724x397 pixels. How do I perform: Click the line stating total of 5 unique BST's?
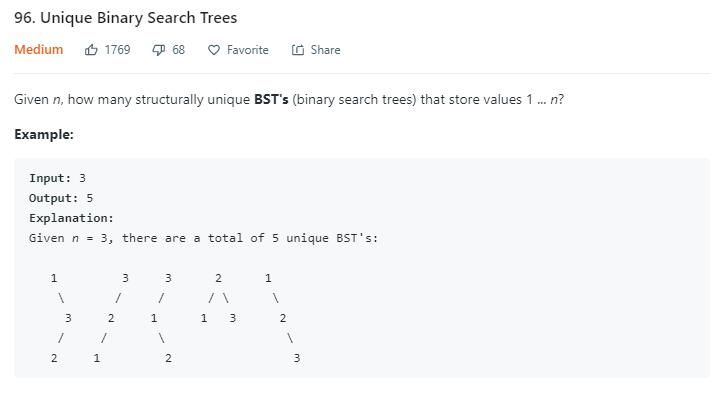(204, 238)
